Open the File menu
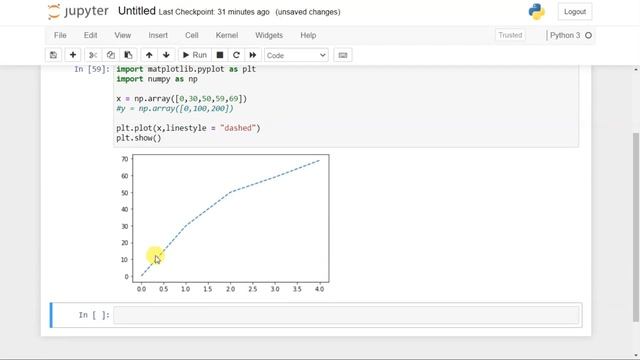 (60, 36)
